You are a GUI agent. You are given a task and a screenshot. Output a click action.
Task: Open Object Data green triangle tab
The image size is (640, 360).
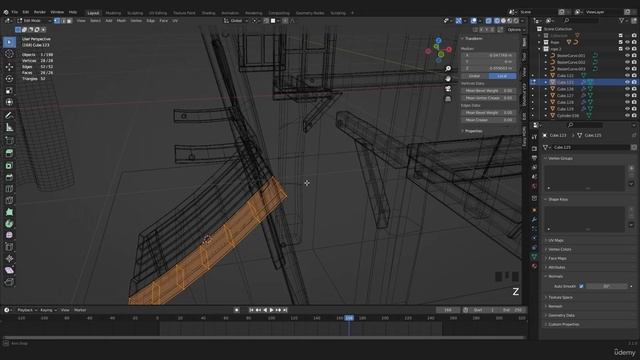(x=534, y=256)
